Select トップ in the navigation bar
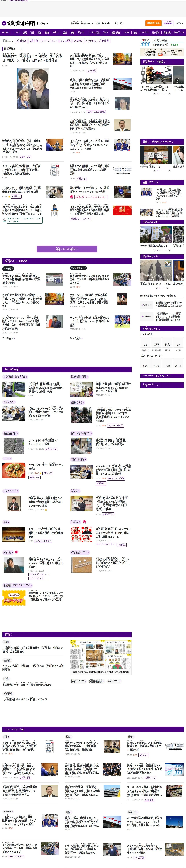 click(x=17, y=32)
